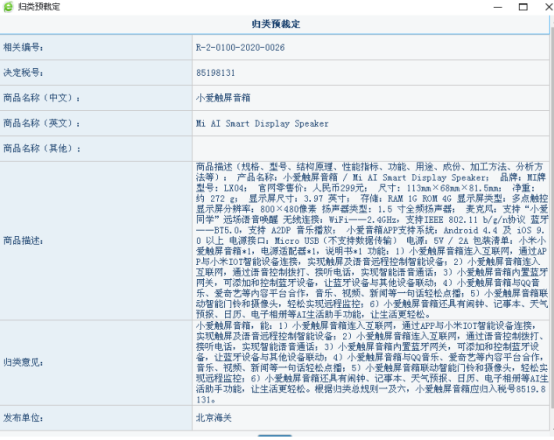Select the 商品名称（其他） label
The image size is (554, 440).
(x=42, y=148)
